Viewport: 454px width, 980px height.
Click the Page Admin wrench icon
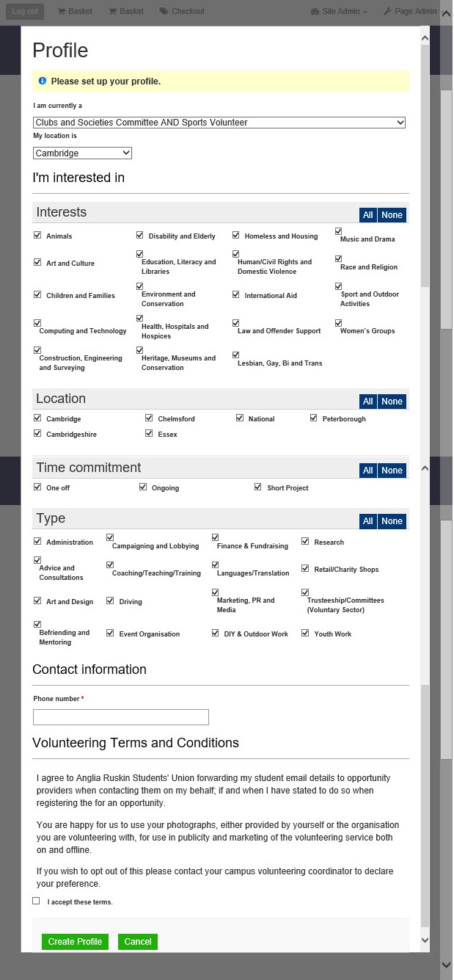[x=387, y=12]
